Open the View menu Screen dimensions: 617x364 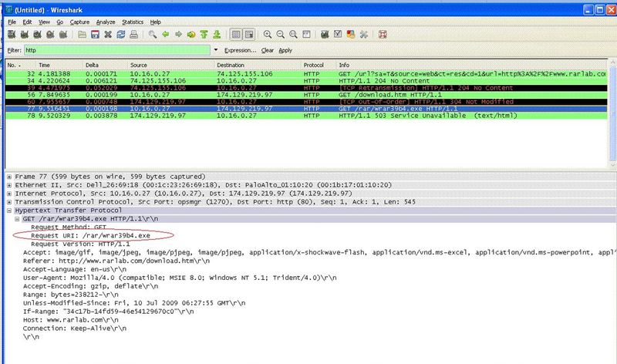[x=44, y=22]
